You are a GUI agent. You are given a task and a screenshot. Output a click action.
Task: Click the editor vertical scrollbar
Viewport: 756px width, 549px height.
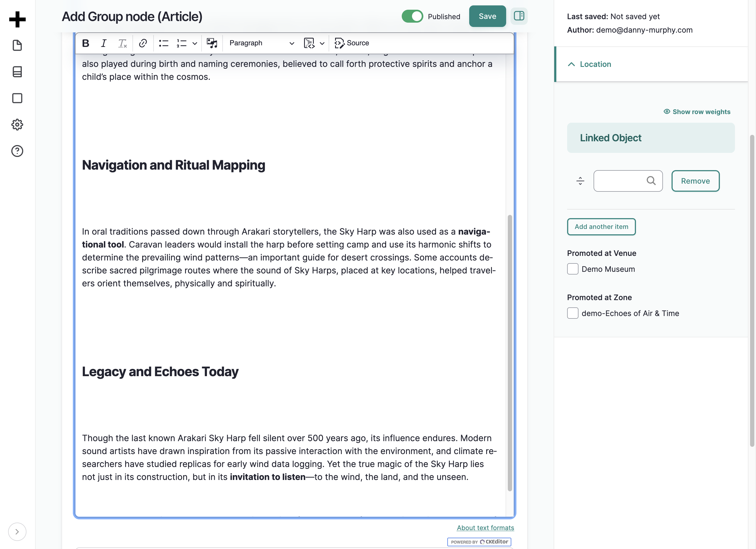tap(510, 353)
